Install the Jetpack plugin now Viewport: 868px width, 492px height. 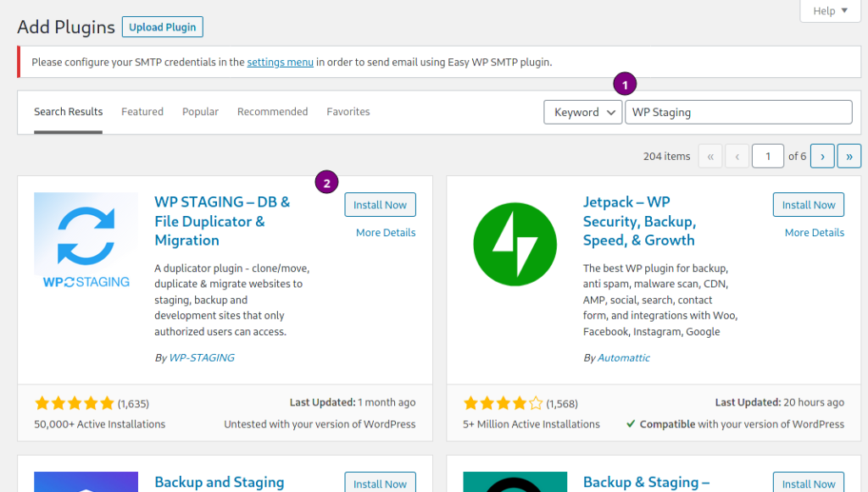(808, 205)
